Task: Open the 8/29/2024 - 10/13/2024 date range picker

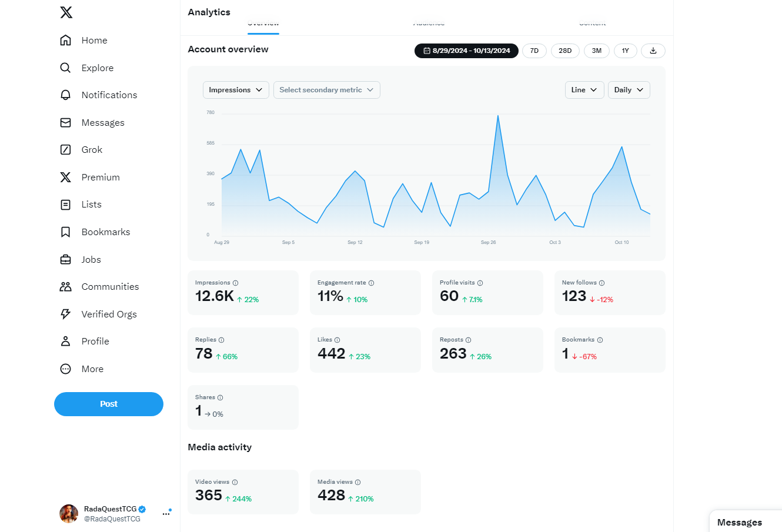Action: point(467,51)
